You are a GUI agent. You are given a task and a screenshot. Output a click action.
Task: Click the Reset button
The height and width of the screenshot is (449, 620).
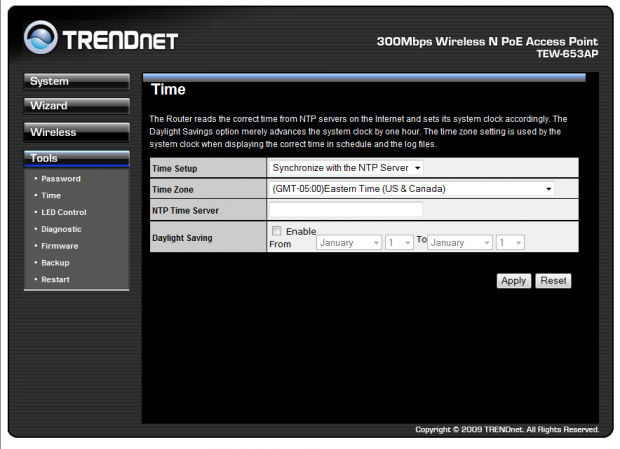pyautogui.click(x=553, y=281)
